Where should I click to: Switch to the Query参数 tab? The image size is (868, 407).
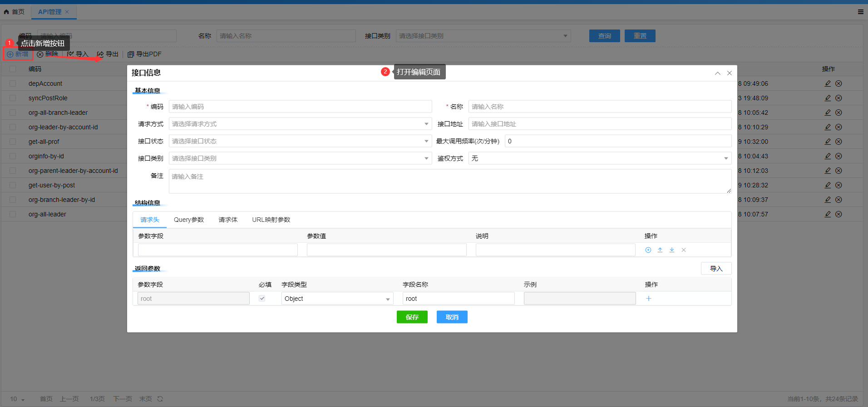click(x=189, y=220)
